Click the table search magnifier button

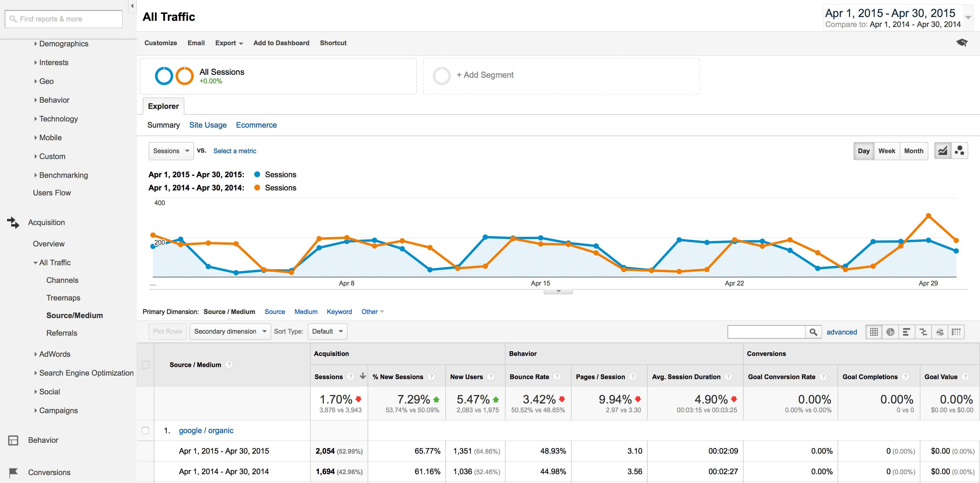(813, 332)
